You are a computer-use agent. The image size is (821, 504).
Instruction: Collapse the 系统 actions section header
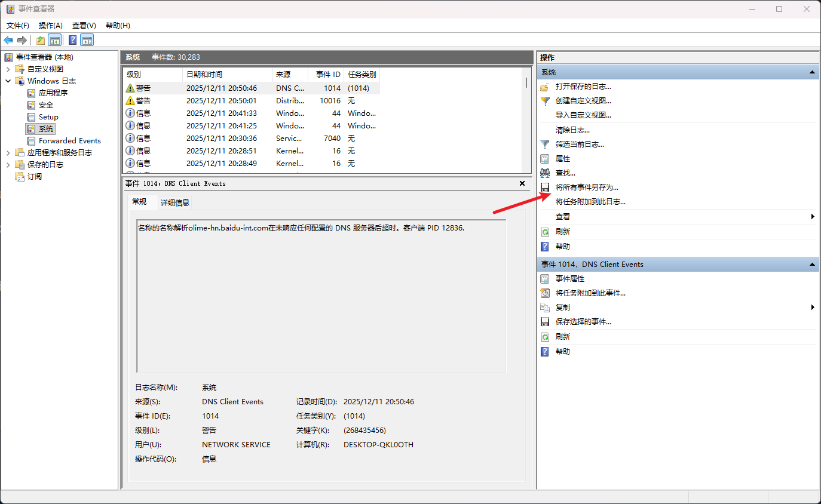pyautogui.click(x=678, y=72)
